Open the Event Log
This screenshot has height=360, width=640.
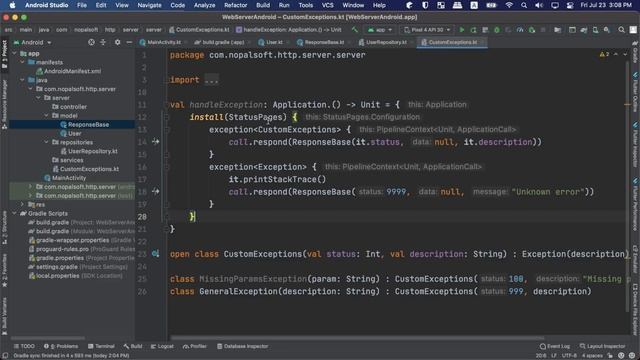[x=555, y=346]
